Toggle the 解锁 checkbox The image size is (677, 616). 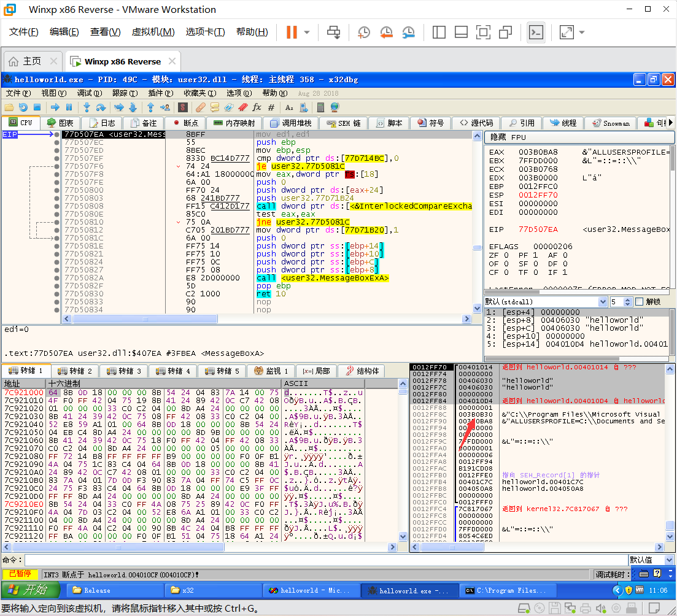(640, 302)
